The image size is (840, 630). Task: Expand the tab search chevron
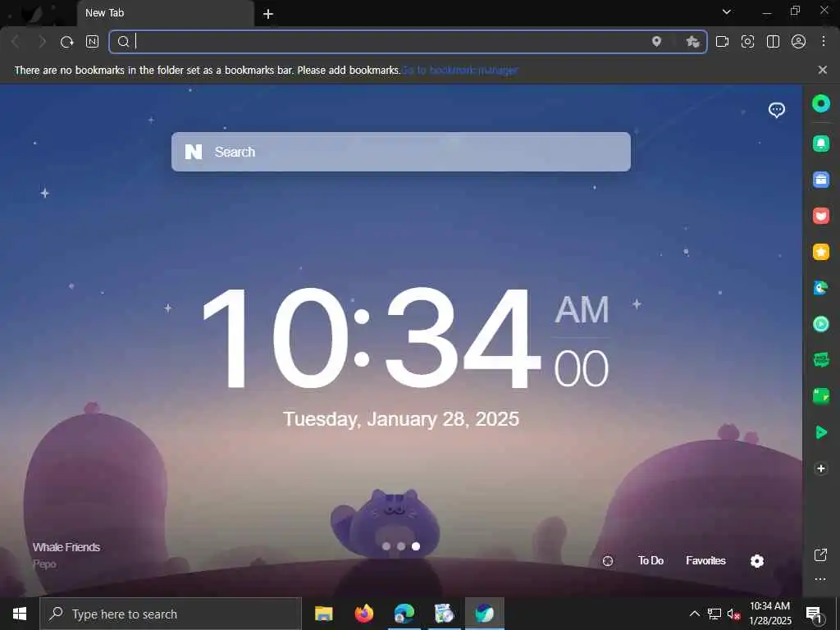point(727,11)
